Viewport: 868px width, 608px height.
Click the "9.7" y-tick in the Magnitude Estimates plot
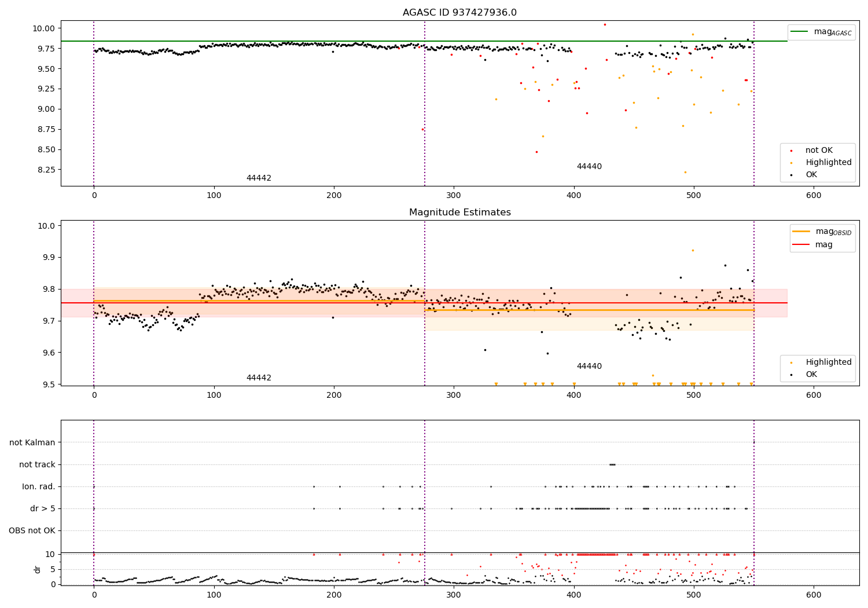(48, 321)
